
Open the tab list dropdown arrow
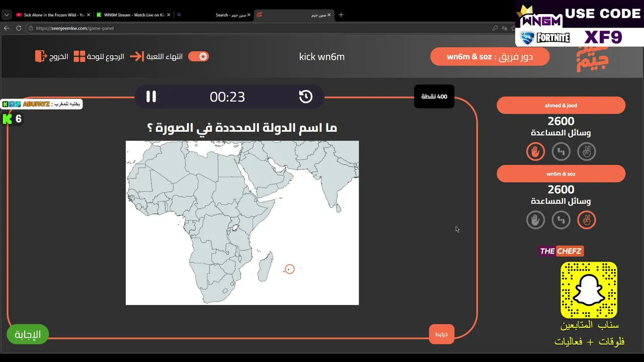[x=7, y=15]
